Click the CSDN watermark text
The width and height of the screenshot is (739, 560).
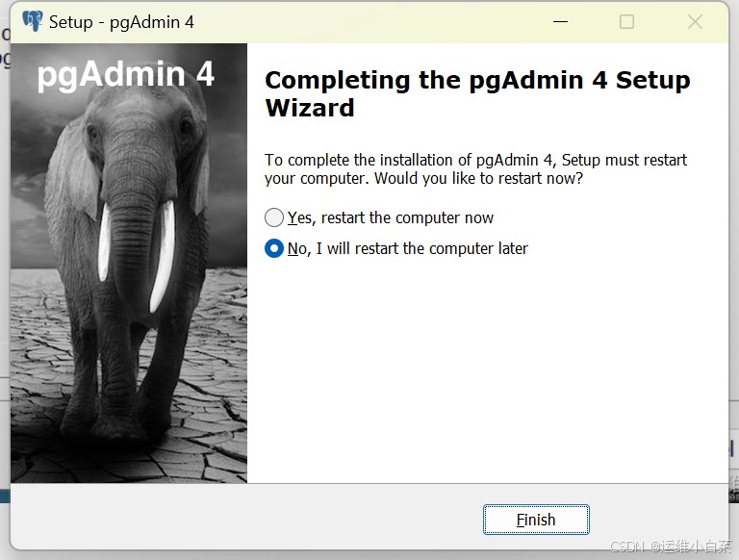[671, 547]
